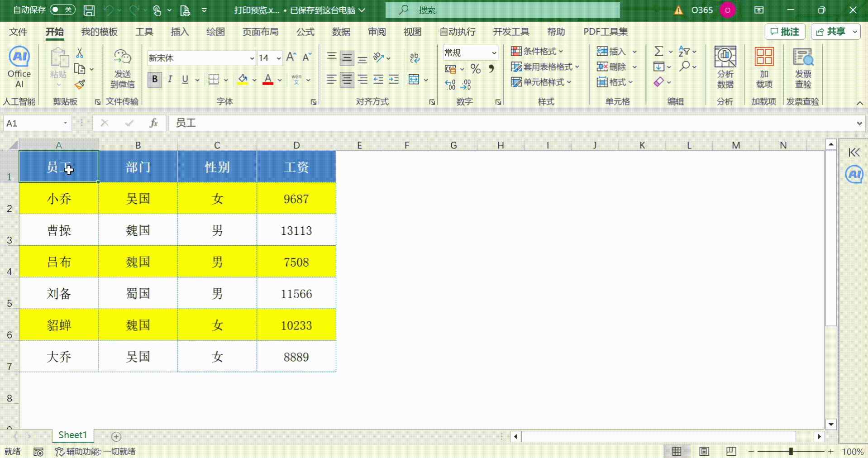Click the Save icon in title bar
The width and height of the screenshot is (868, 458).
coord(89,10)
